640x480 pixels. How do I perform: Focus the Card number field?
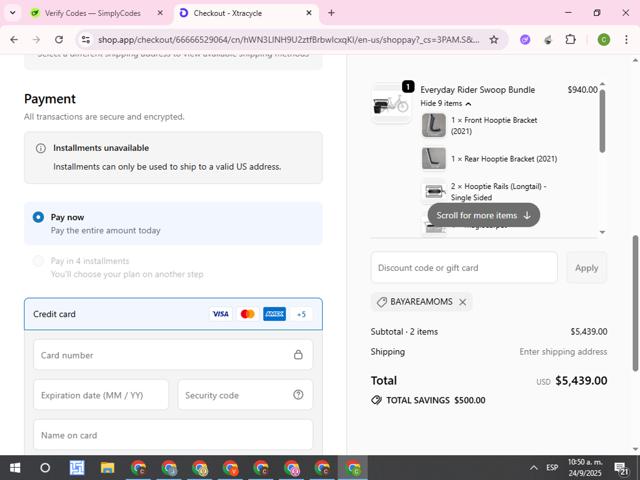click(x=173, y=355)
